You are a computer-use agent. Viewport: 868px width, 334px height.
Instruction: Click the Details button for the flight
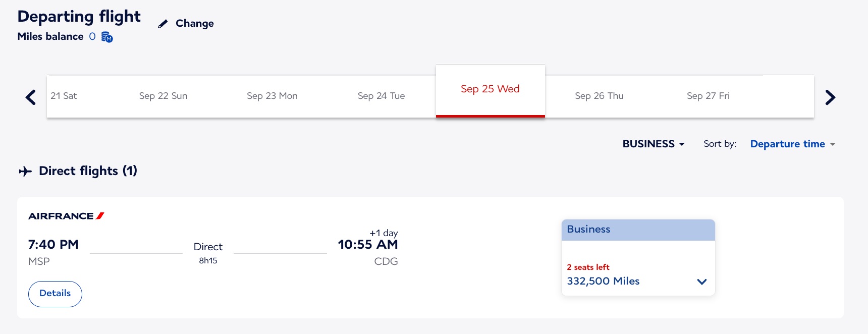(55, 294)
